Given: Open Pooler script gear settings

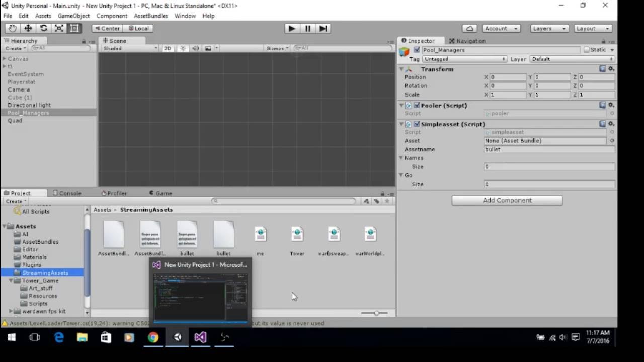Looking at the screenshot, I should (x=611, y=105).
